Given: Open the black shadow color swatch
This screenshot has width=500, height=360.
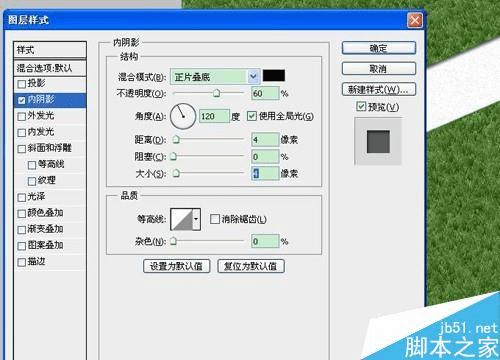Looking at the screenshot, I should tap(274, 76).
